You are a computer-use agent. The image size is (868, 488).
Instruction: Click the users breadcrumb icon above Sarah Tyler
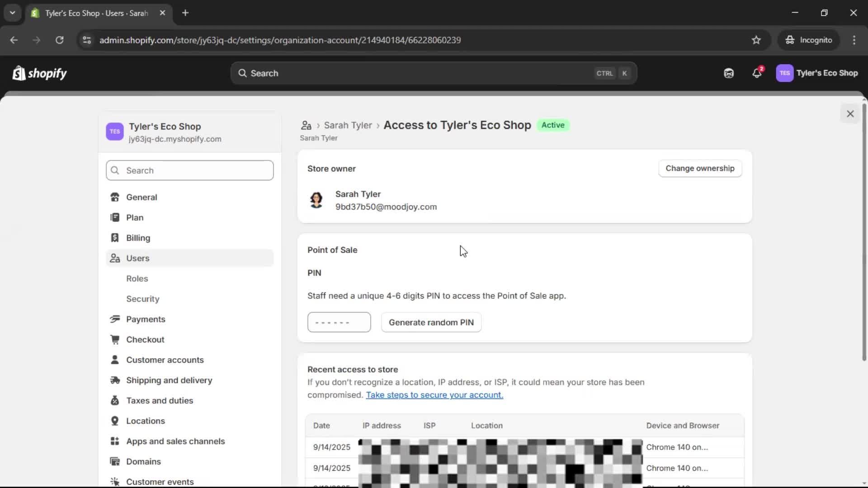point(306,125)
